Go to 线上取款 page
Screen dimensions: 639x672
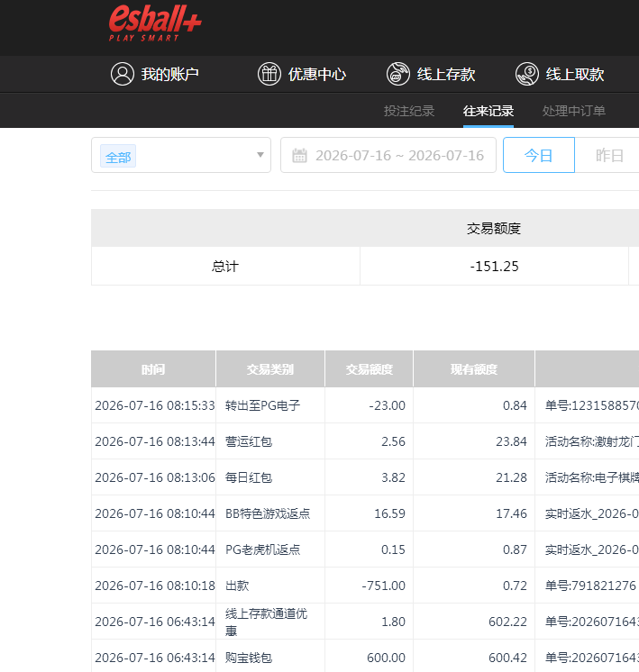(575, 74)
